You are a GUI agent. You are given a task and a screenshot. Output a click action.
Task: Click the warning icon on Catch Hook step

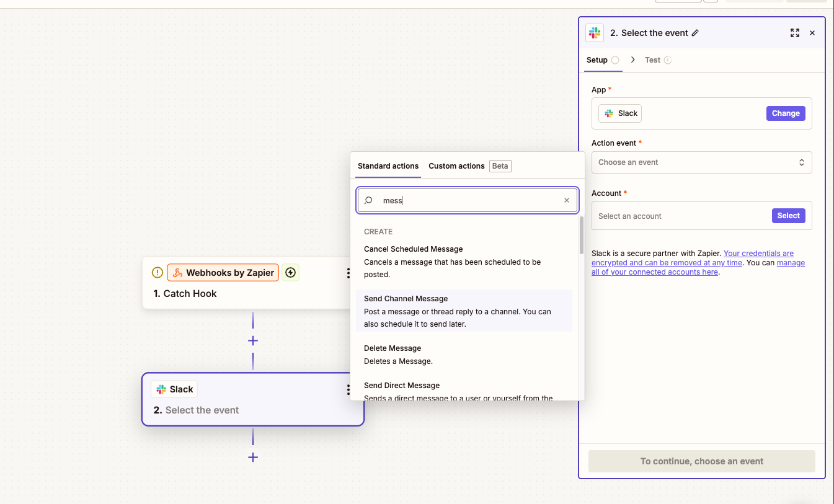157,273
